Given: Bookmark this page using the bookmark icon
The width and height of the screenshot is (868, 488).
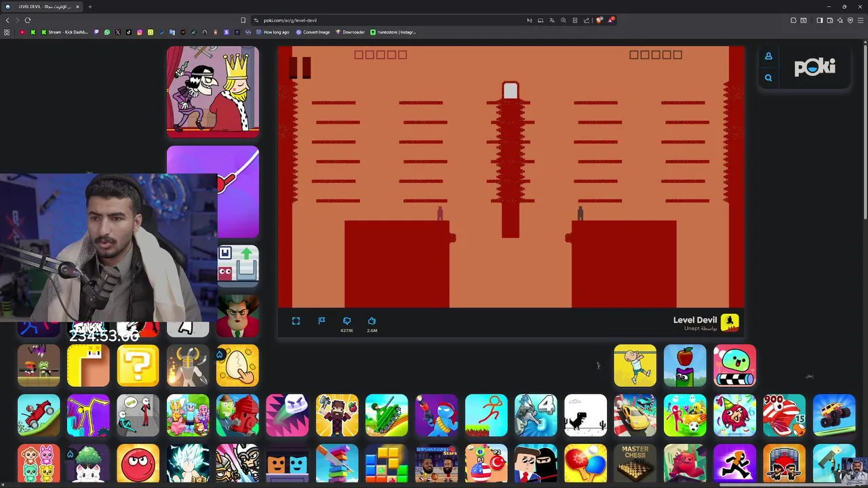Looking at the screenshot, I should point(243,20).
